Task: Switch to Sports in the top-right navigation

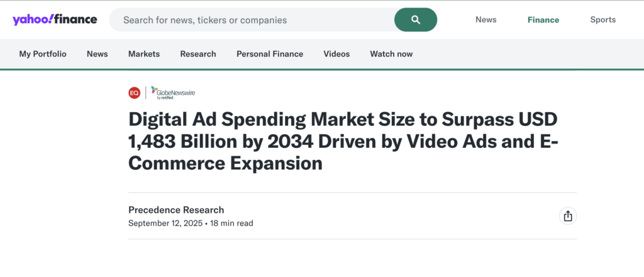Action: pyautogui.click(x=602, y=20)
